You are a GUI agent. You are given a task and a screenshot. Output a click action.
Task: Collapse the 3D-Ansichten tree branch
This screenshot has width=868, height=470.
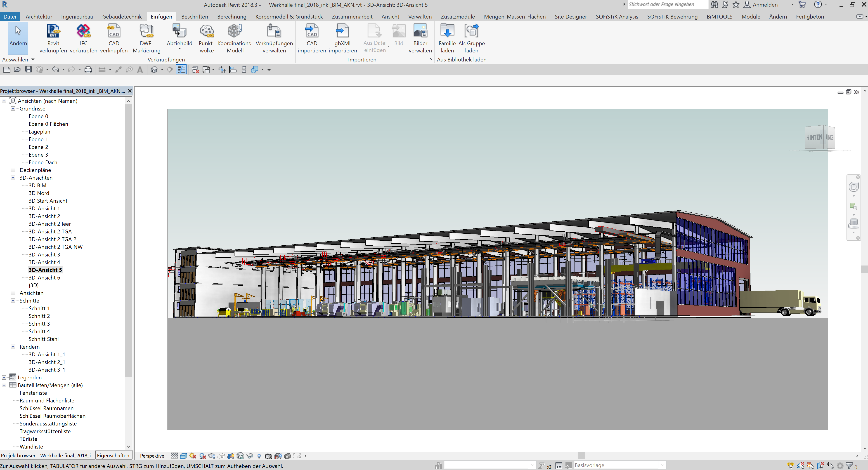13,177
